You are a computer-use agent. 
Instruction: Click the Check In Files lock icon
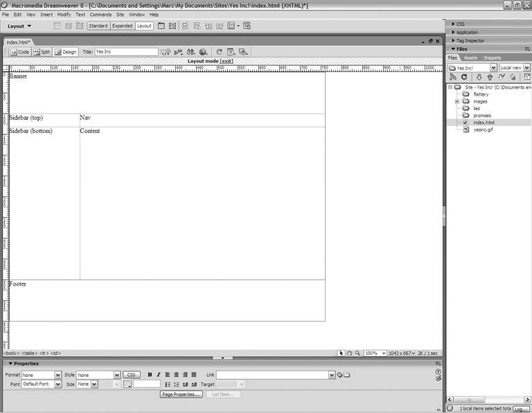[513, 77]
